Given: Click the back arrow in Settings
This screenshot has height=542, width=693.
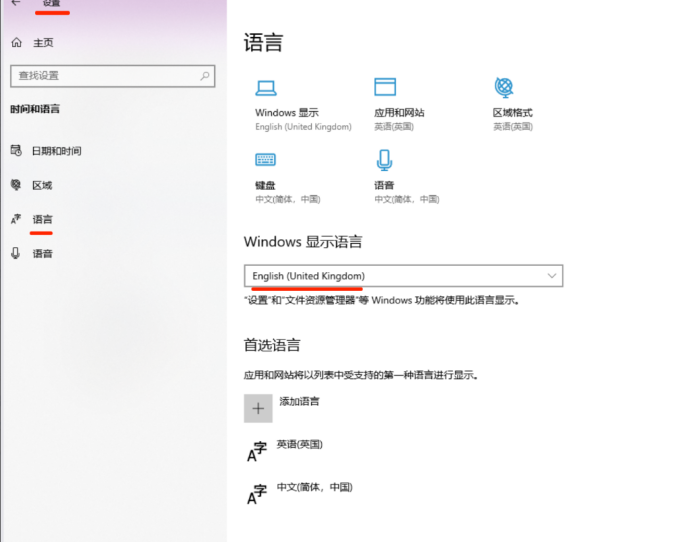Looking at the screenshot, I should coord(15,4).
